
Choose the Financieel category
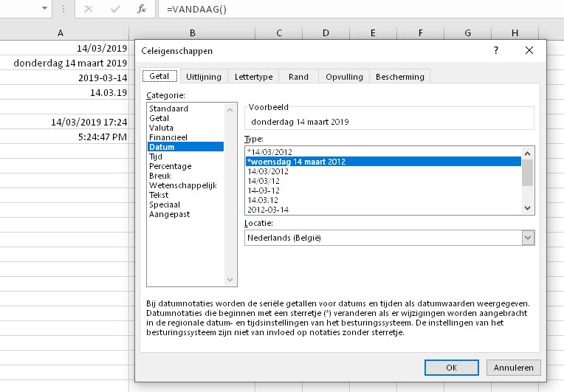[185, 137]
